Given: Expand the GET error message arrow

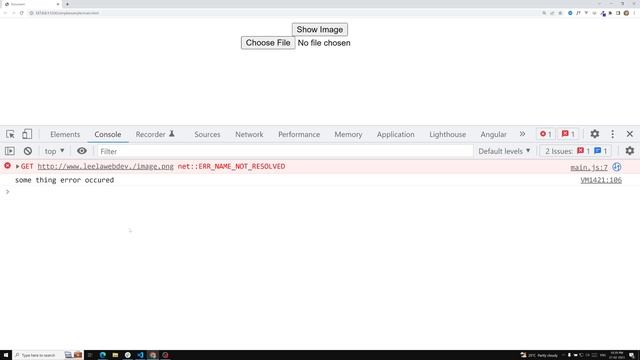Looking at the screenshot, I should click(18, 167).
